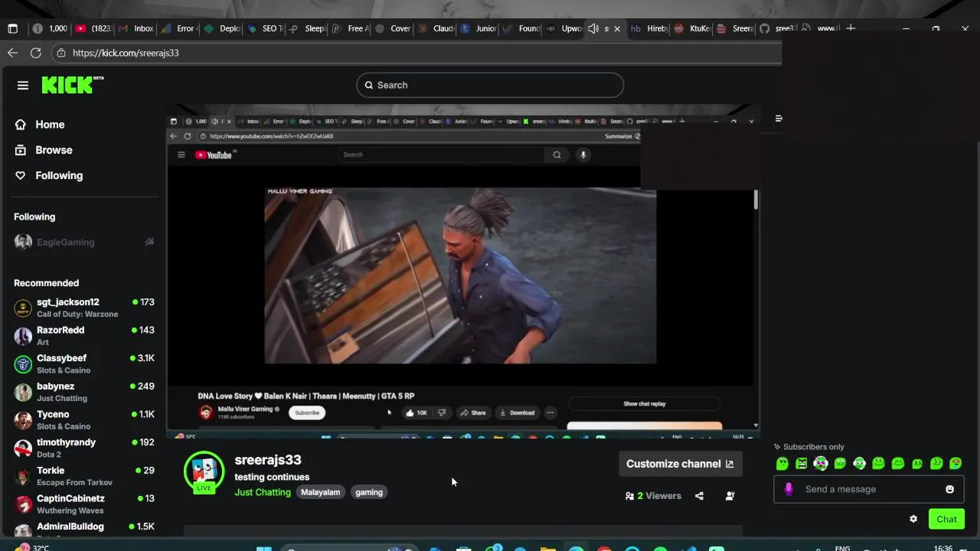Click the Malayalam tag
This screenshot has width=980, height=551.
click(x=320, y=492)
